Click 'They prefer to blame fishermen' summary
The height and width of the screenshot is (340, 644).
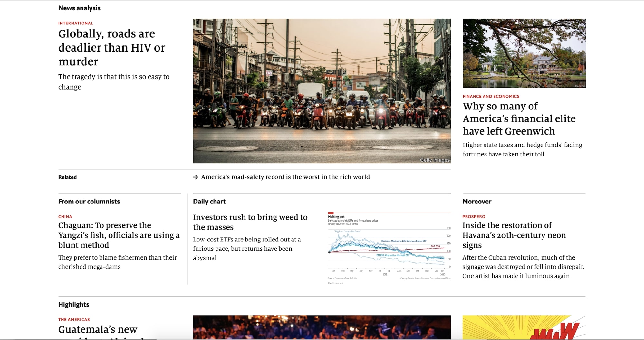click(x=118, y=262)
